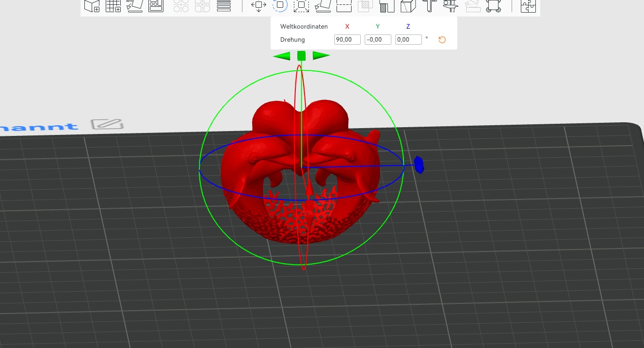Select the Cut tool
Screen dimensions: 644x348
coord(344,6)
